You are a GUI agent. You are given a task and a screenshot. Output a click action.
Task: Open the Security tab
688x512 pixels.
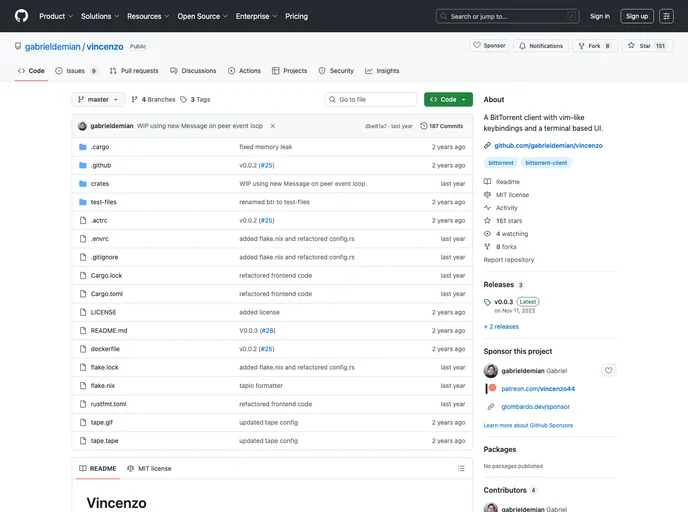336,71
